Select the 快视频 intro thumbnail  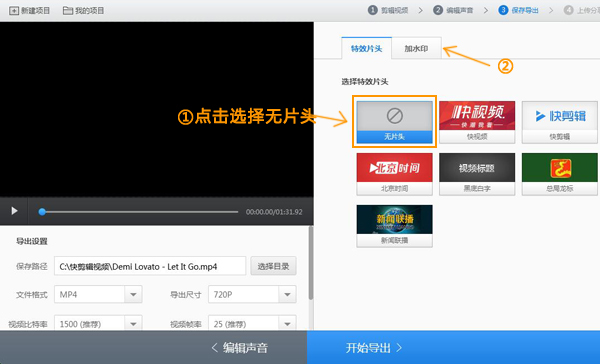pyautogui.click(x=477, y=122)
